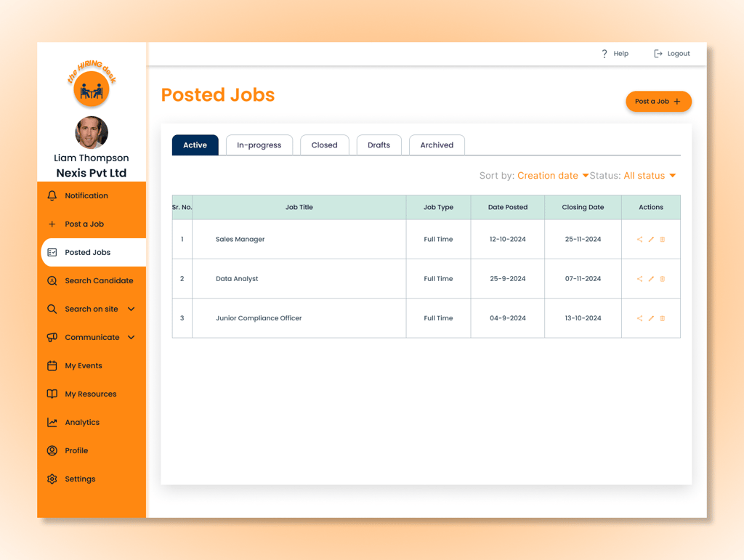Click the Logout icon
This screenshot has height=560, width=744.
[658, 54]
